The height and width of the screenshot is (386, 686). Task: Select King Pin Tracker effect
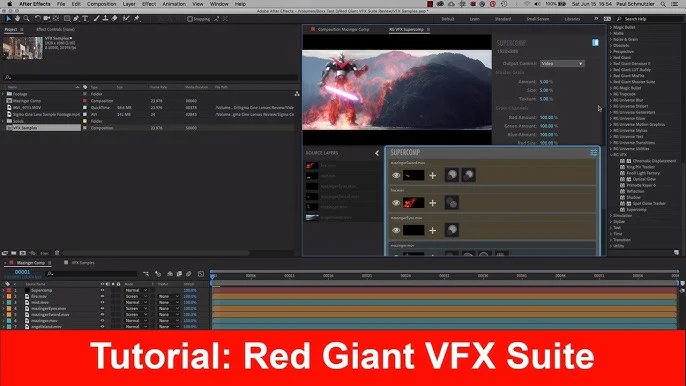pyautogui.click(x=640, y=167)
